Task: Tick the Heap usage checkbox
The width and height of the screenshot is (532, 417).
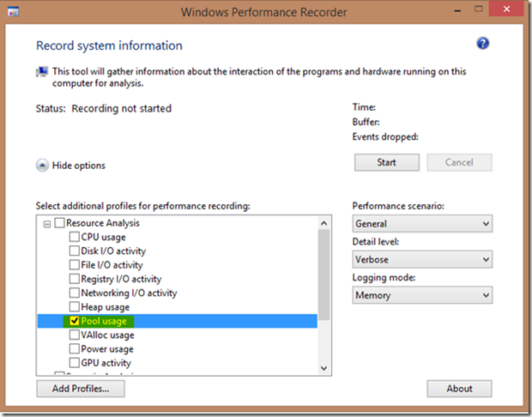Action: point(75,306)
